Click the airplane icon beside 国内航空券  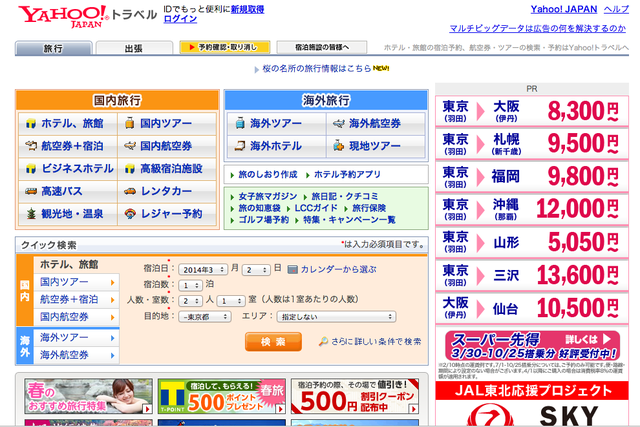(130, 146)
